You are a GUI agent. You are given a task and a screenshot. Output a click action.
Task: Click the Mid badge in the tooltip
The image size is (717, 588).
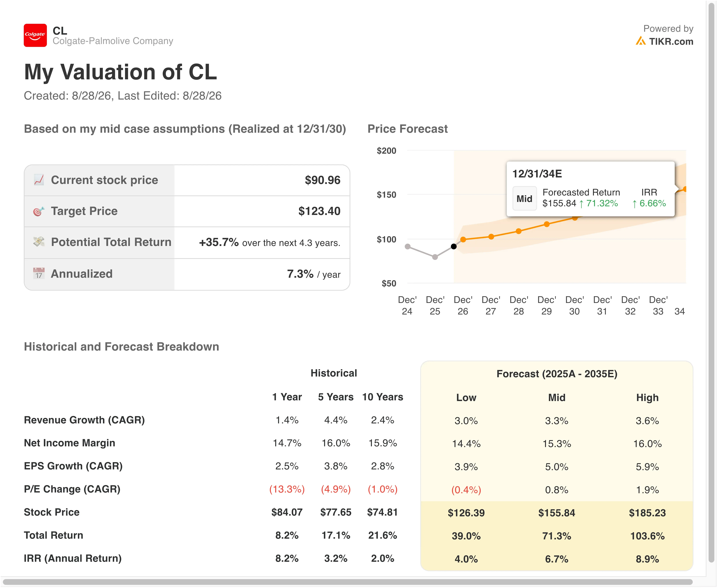[x=524, y=199]
